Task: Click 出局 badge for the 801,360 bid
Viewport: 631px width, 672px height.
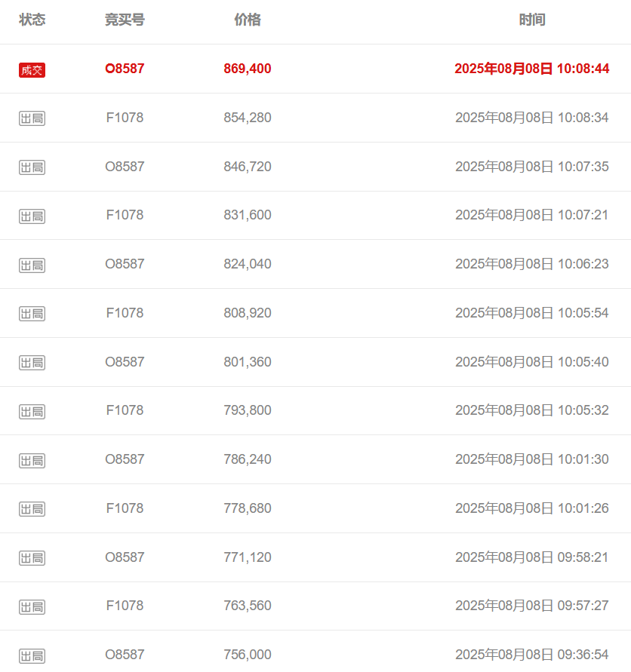Action: 32,363
